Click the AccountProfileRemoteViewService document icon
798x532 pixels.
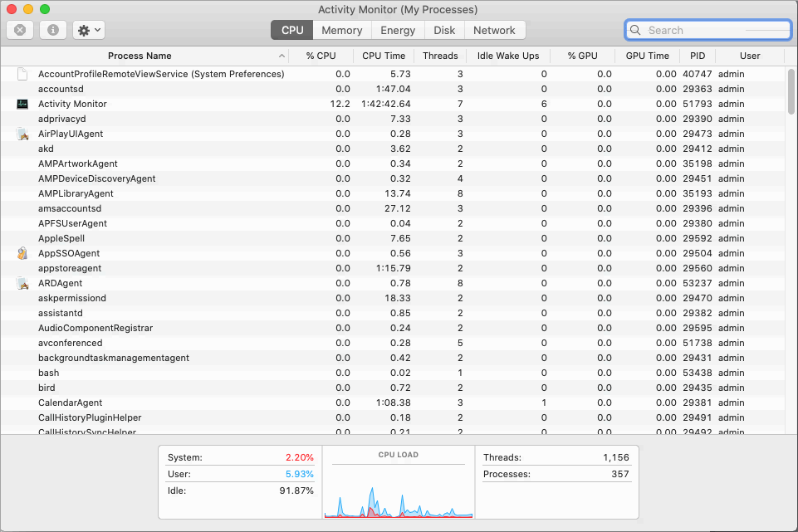coord(22,74)
